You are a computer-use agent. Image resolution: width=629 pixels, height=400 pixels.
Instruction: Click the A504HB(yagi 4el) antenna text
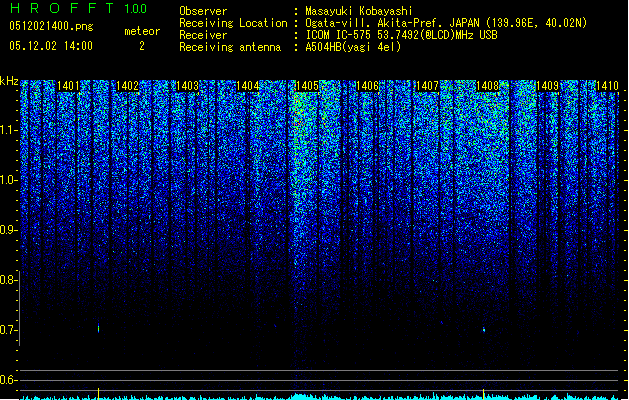pyautogui.click(x=353, y=47)
